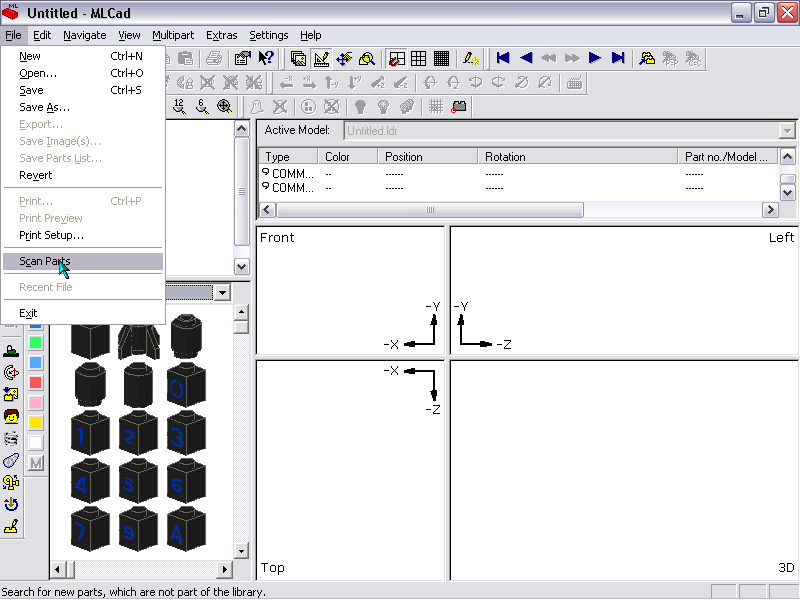Open Active Model dropdown arrow
This screenshot has height=600, width=800.
787,131
